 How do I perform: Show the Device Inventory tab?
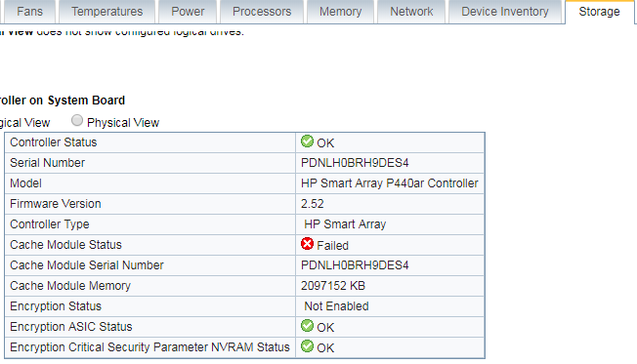[505, 12]
